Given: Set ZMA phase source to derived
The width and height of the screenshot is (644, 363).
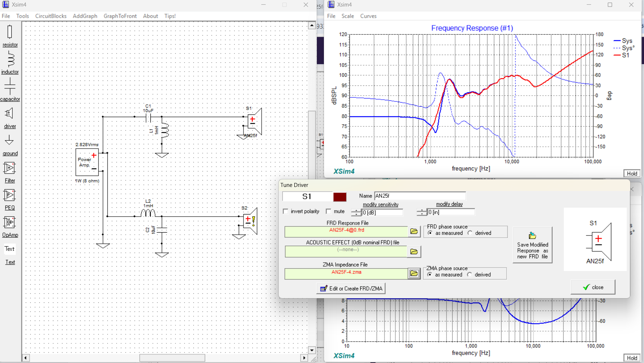Looking at the screenshot, I should (470, 275).
